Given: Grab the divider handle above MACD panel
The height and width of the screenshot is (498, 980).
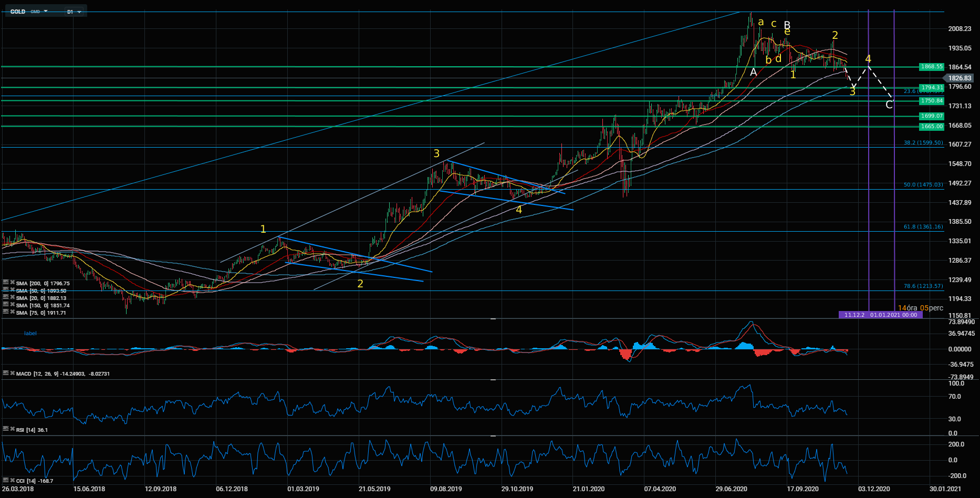Looking at the screenshot, I should (x=493, y=319).
